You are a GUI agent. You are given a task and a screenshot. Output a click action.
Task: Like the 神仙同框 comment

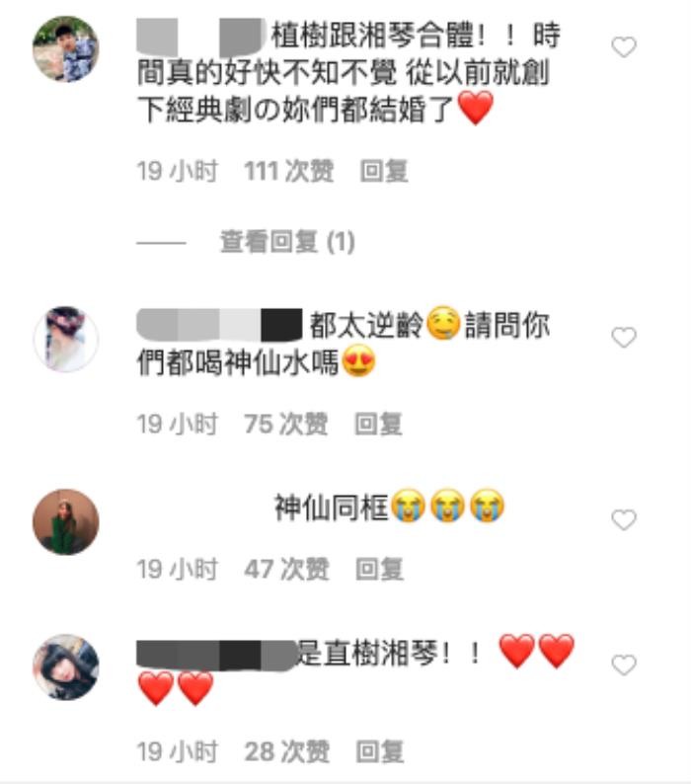[624, 520]
